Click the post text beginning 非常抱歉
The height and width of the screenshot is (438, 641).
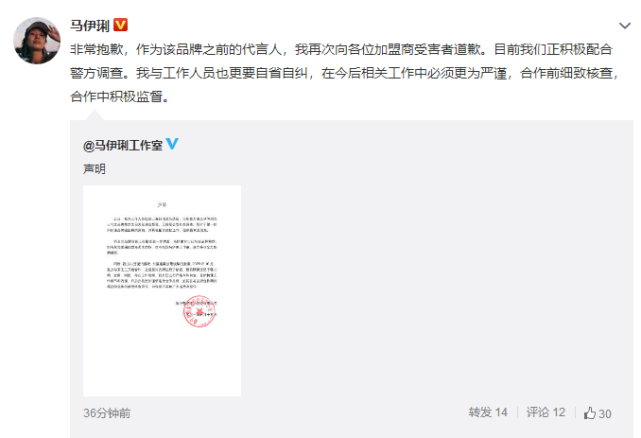coord(341,49)
